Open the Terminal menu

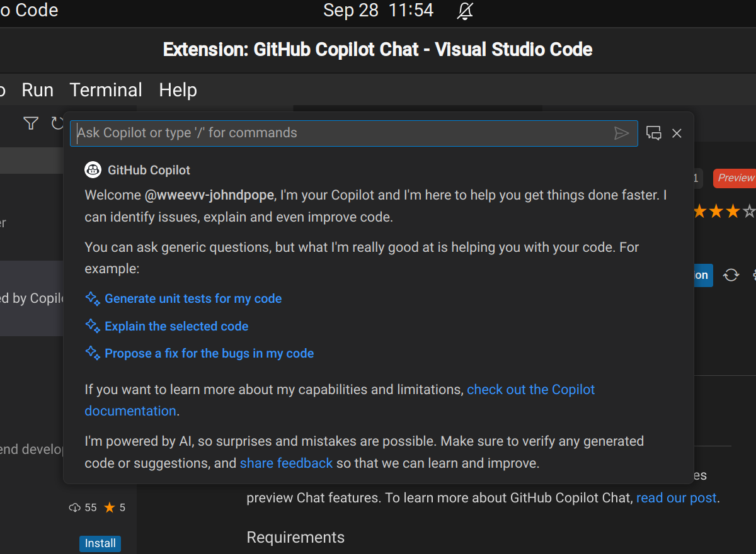pyautogui.click(x=105, y=89)
